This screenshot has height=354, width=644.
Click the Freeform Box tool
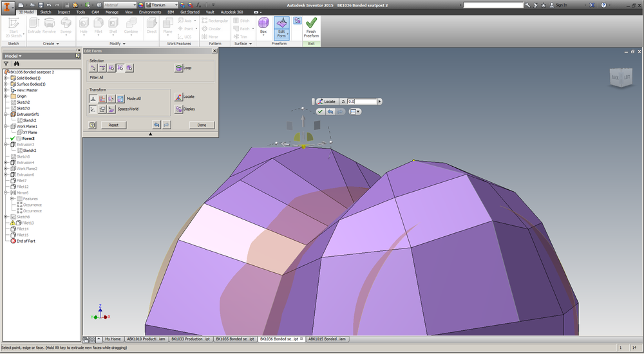263,26
